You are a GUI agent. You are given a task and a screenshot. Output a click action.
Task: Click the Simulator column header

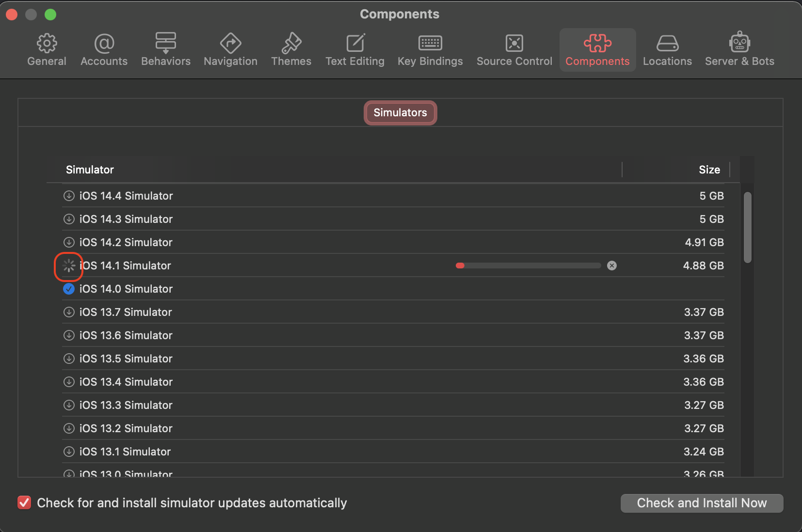[x=90, y=170]
